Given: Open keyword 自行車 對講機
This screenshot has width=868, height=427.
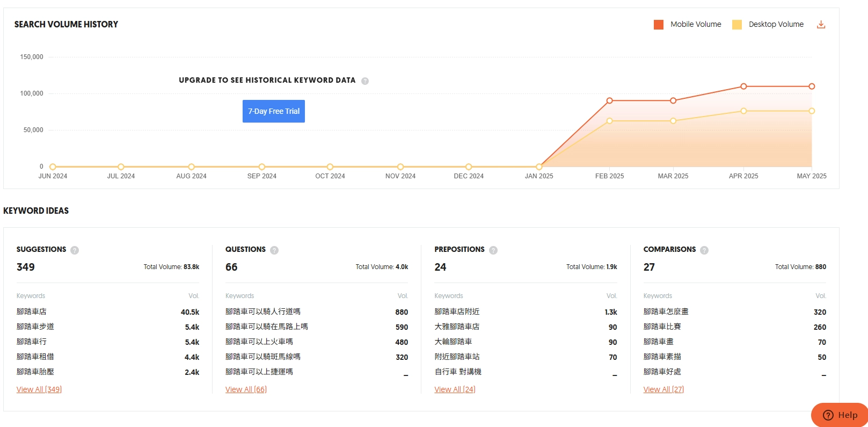Looking at the screenshot, I should click(458, 372).
